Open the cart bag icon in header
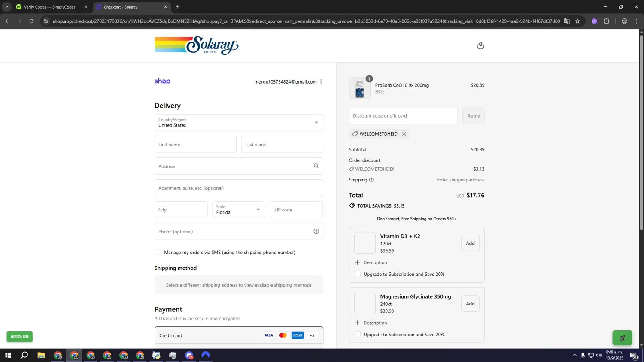The width and height of the screenshot is (644, 362). coord(480,45)
